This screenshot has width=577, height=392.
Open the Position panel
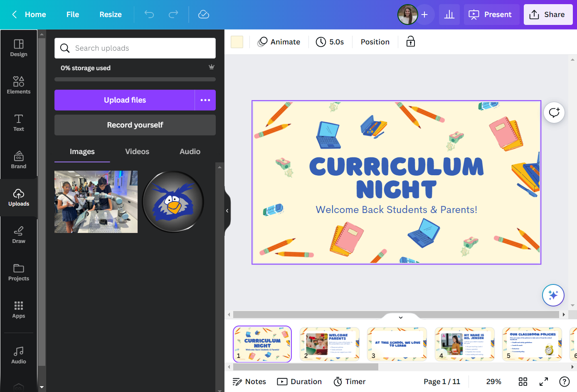coord(375,42)
